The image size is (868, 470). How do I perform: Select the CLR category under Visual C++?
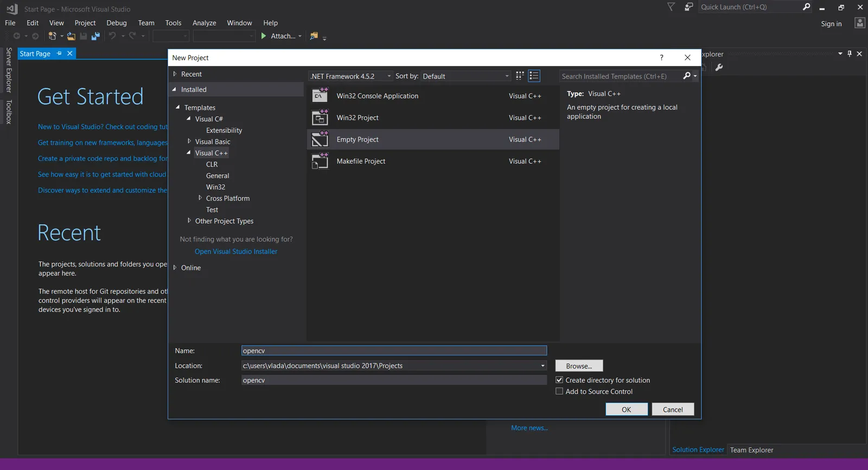click(x=212, y=164)
